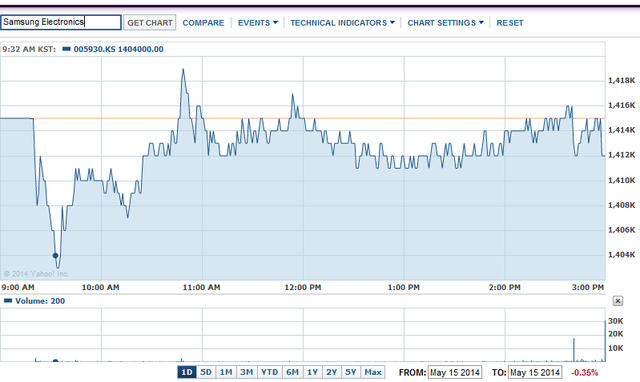Click the price marker dot at 9:32 AM

[x=56, y=255]
